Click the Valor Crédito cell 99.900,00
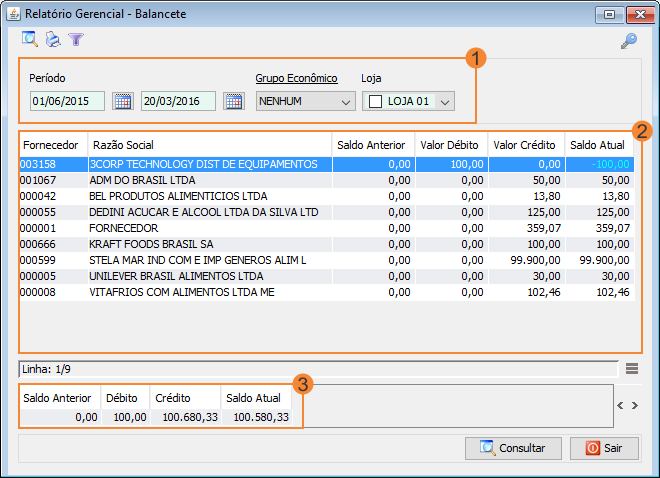 (526, 260)
